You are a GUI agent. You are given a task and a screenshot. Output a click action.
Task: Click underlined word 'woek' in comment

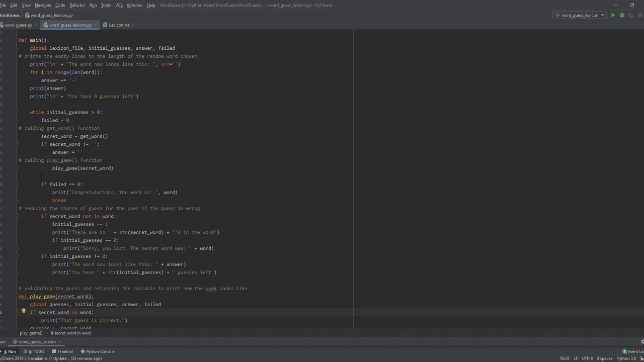click(211, 289)
